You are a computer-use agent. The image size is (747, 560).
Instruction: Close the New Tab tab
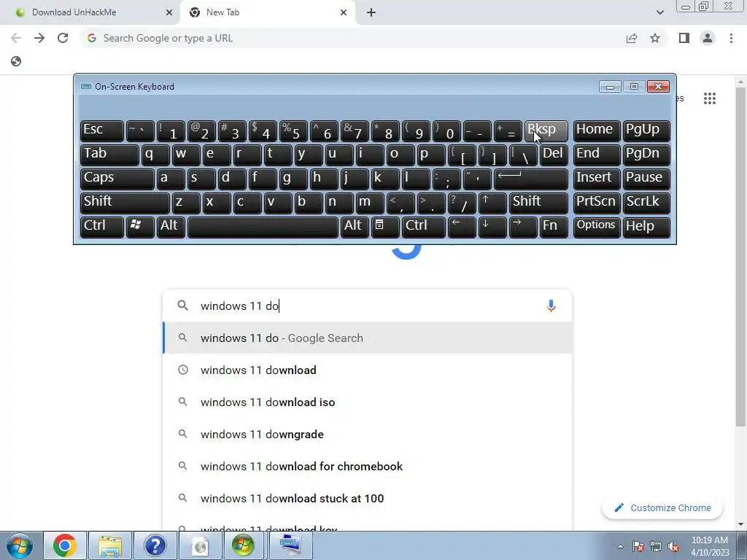[344, 12]
